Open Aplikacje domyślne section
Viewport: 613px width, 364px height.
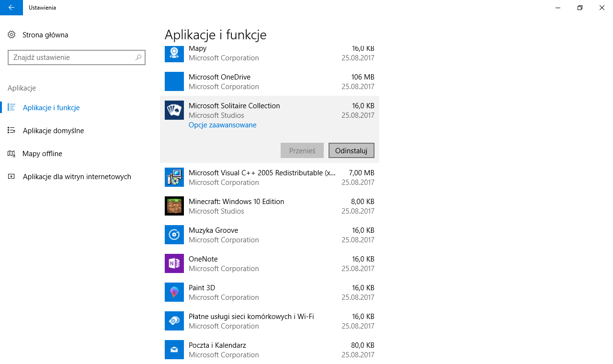[x=53, y=131]
